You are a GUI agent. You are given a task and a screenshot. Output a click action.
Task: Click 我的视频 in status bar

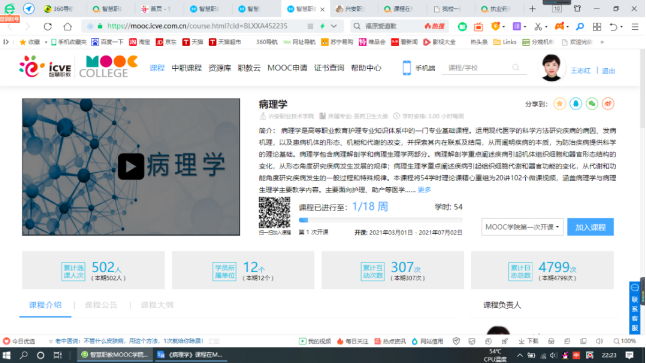315,341
